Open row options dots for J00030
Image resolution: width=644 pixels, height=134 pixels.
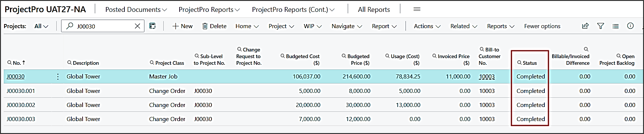pyautogui.click(x=58, y=77)
